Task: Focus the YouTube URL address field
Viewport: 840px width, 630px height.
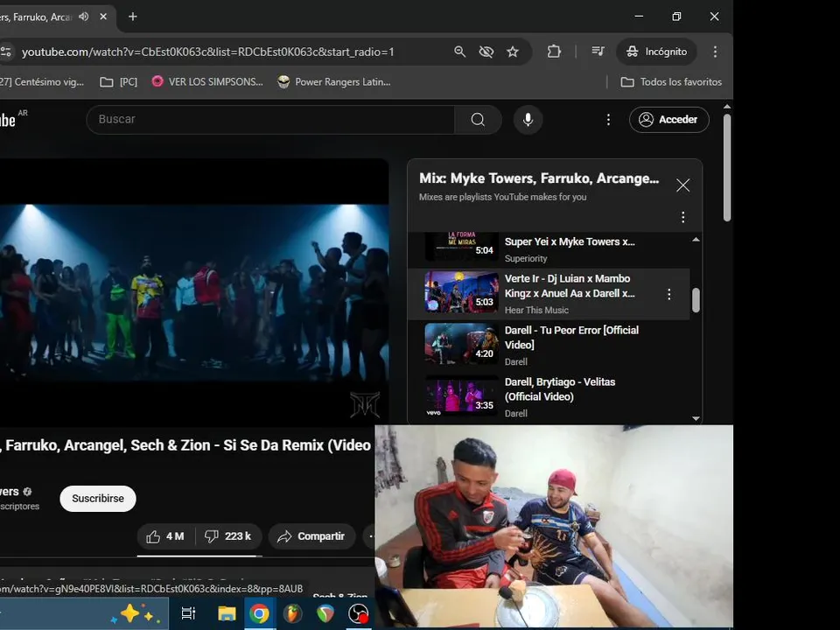Action: click(208, 52)
